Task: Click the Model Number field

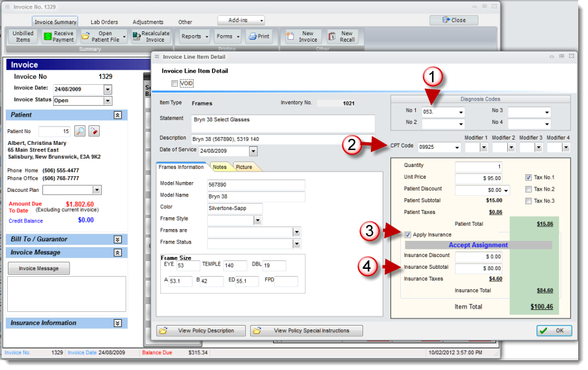Action: click(256, 185)
